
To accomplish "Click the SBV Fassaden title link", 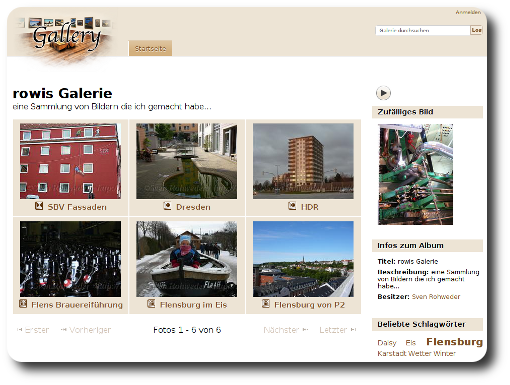I will coord(77,207).
